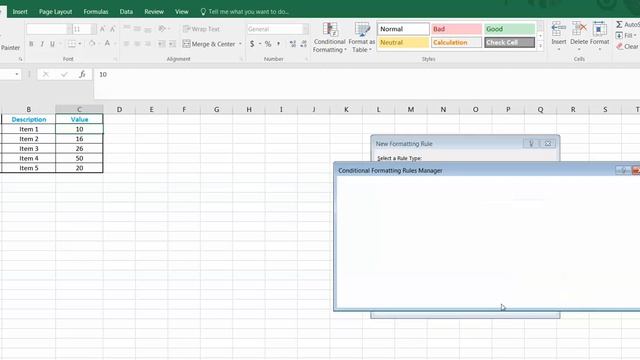This screenshot has width=640, height=360.
Task: Open the Font dialog launcher
Action: click(x=115, y=60)
